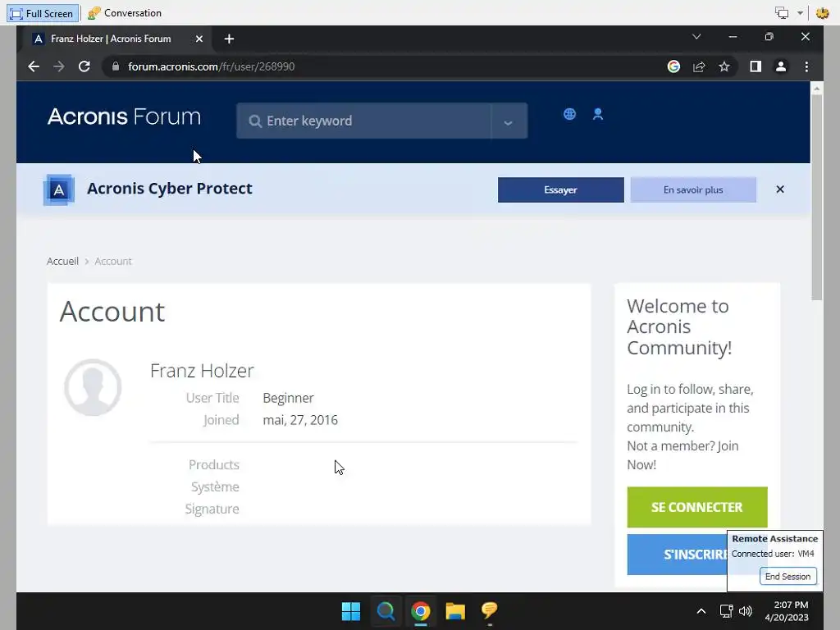The height and width of the screenshot is (630, 840).
Task: Click the Full Screen toolbar button
Action: click(x=43, y=13)
